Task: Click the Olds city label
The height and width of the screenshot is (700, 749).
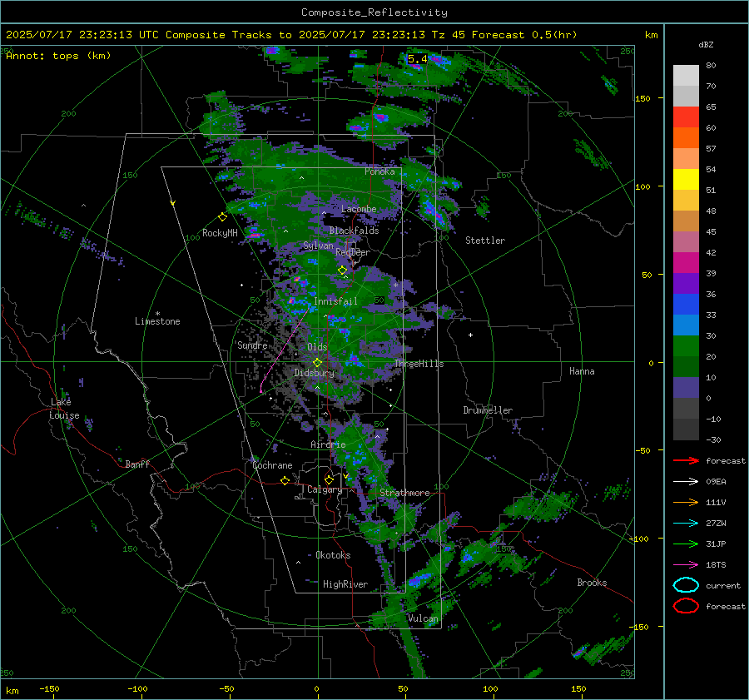Action: pos(317,347)
